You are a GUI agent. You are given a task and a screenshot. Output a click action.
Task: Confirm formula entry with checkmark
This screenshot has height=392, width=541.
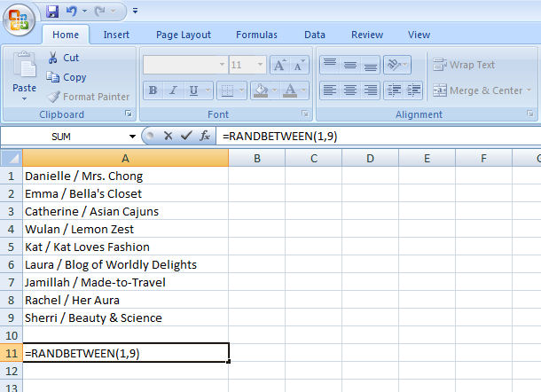(186, 136)
